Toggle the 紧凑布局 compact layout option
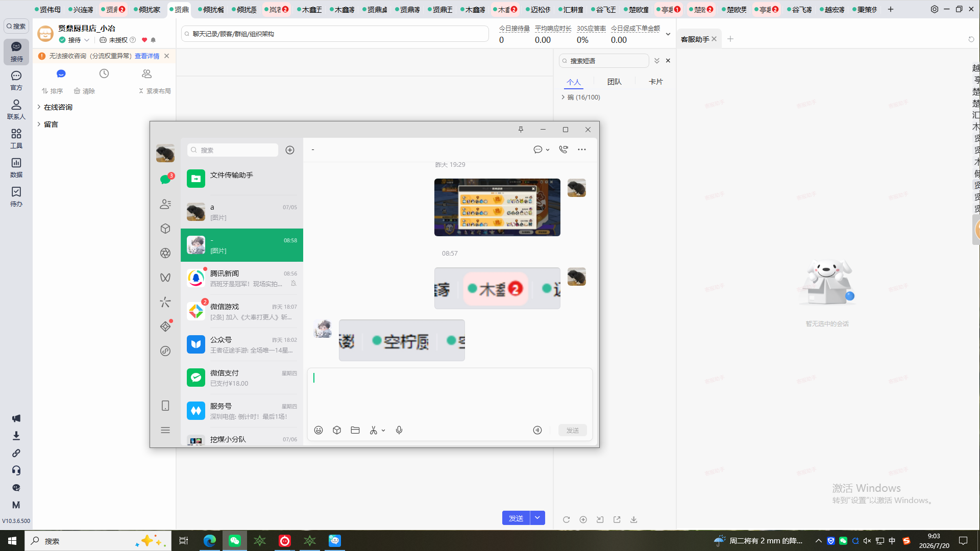This screenshot has height=551, width=980. tap(155, 91)
